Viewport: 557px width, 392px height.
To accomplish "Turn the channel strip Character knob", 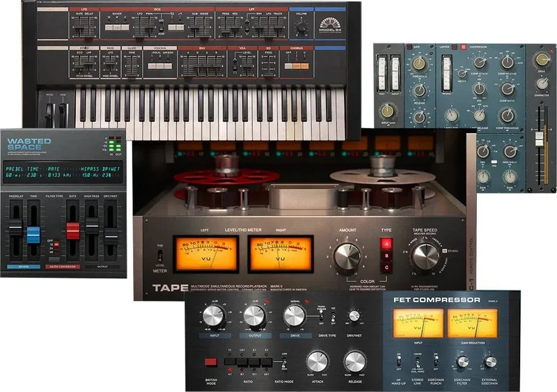I will 542,84.
